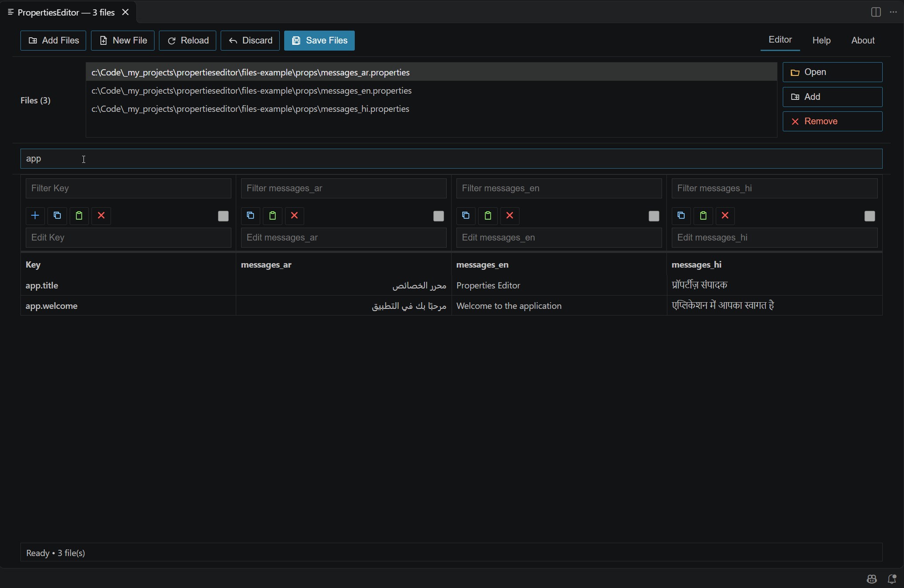Clear the Key column red X icon

click(x=101, y=216)
